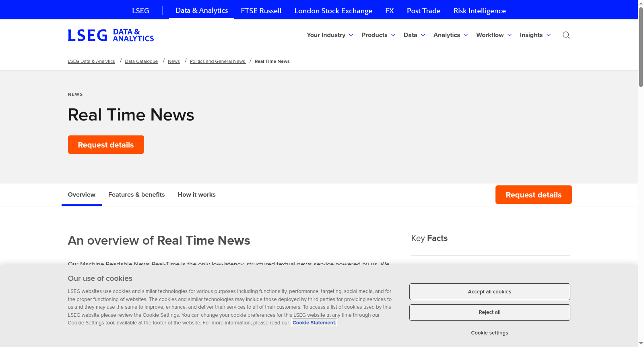Open the site search magnifier icon
This screenshot has height=347, width=644.
point(566,35)
